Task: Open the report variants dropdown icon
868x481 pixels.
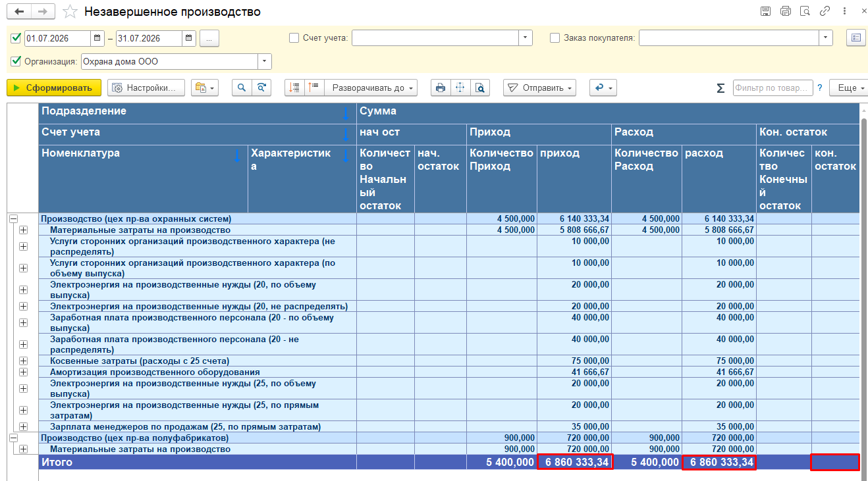Action: point(204,88)
